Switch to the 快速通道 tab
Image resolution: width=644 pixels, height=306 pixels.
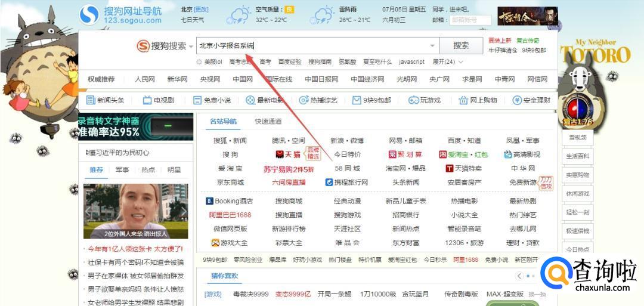(x=268, y=121)
